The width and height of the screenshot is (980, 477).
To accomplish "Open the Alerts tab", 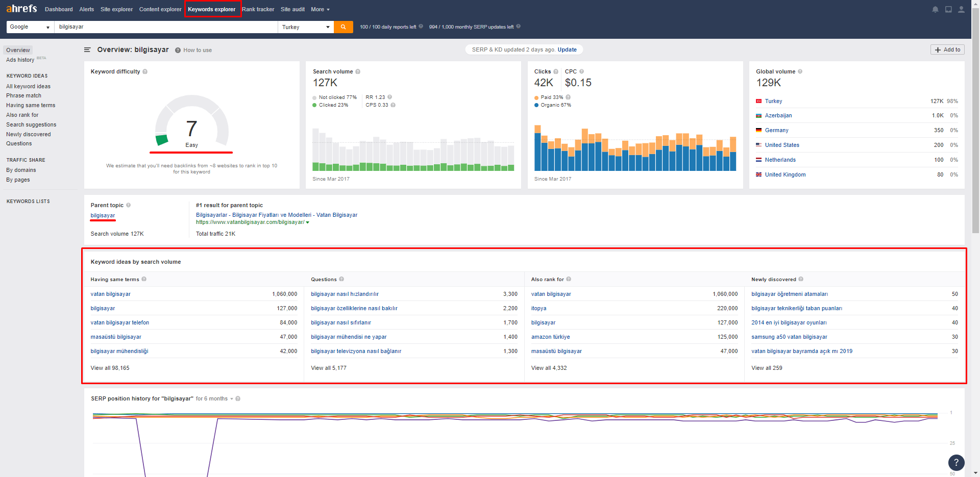I will click(87, 10).
